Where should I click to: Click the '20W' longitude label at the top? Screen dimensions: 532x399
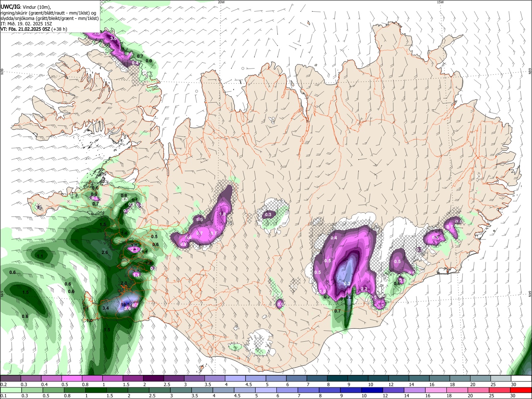[x=221, y=2]
